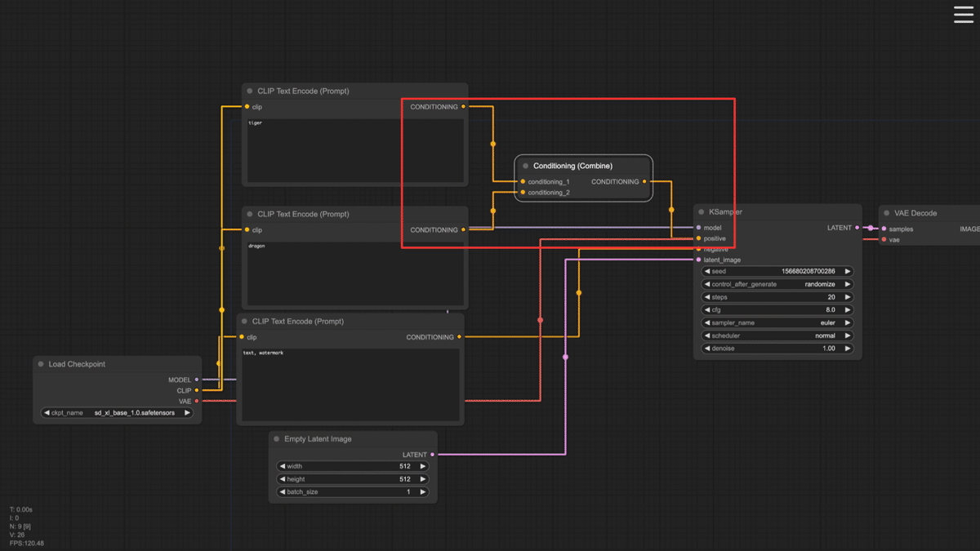Click the Empty Latent Image LATENT output socket
This screenshot has height=551, width=980.
click(x=433, y=455)
